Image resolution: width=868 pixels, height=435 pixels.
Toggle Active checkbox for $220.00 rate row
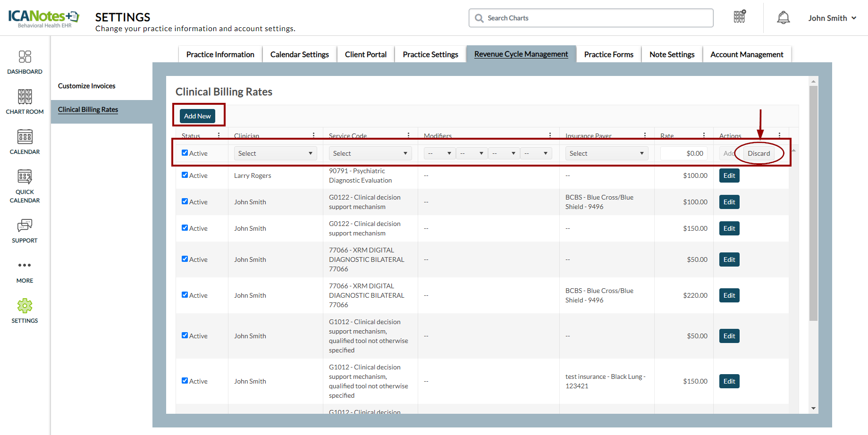(x=185, y=295)
